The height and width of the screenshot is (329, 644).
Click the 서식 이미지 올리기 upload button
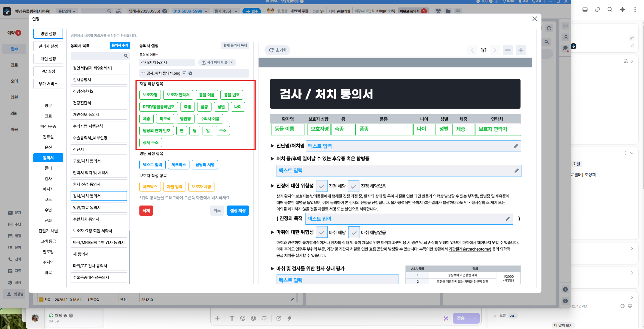(217, 62)
